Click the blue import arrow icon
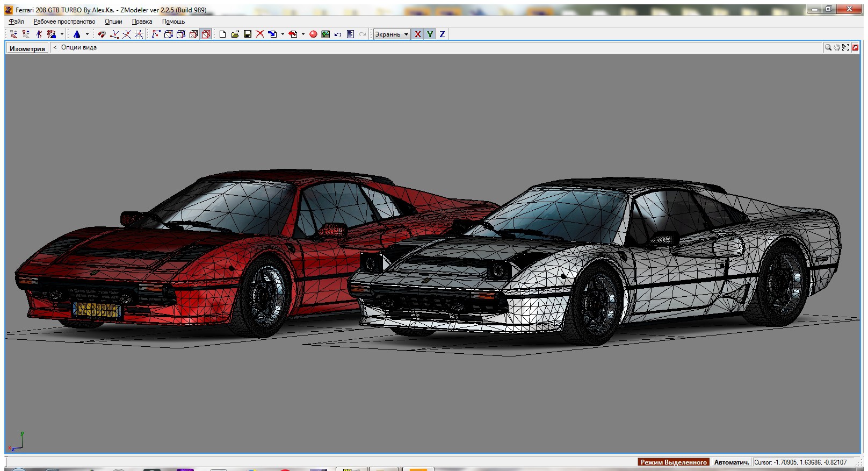Viewport: 868px width, 471px height. tap(272, 34)
